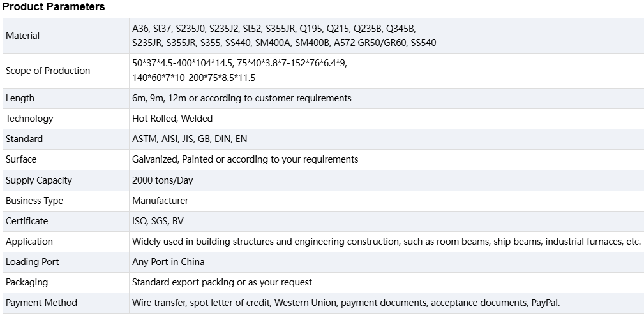Select the Technology row label
Image resolution: width=644 pixels, height=318 pixels.
point(29,119)
